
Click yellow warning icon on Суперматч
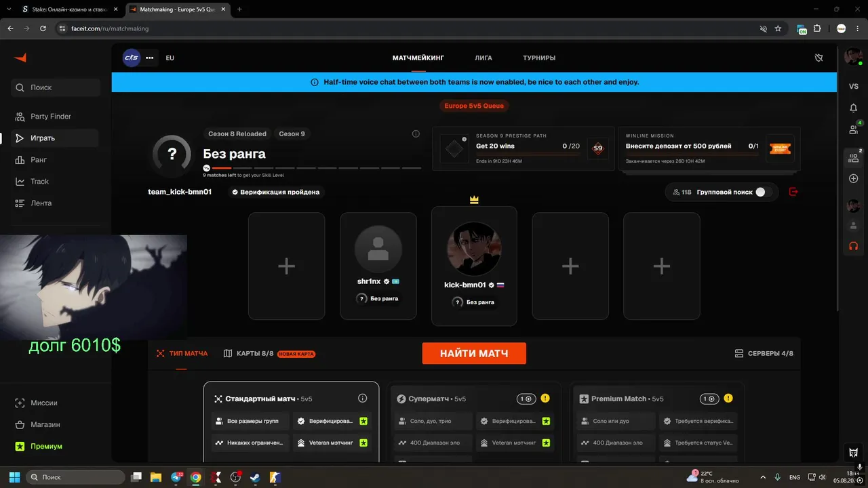(x=546, y=399)
